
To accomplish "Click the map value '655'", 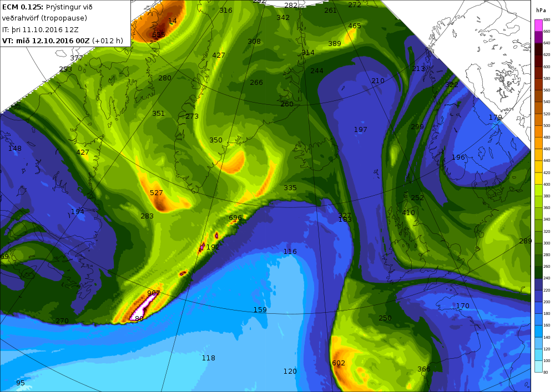I will [x=159, y=34].
